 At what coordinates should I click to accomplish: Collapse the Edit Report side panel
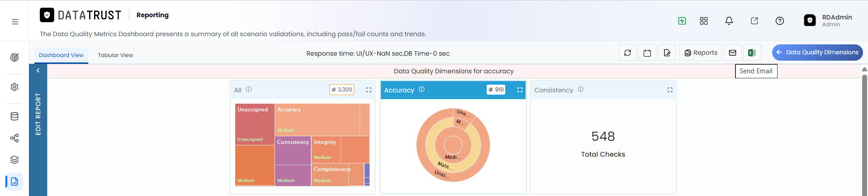[x=38, y=71]
